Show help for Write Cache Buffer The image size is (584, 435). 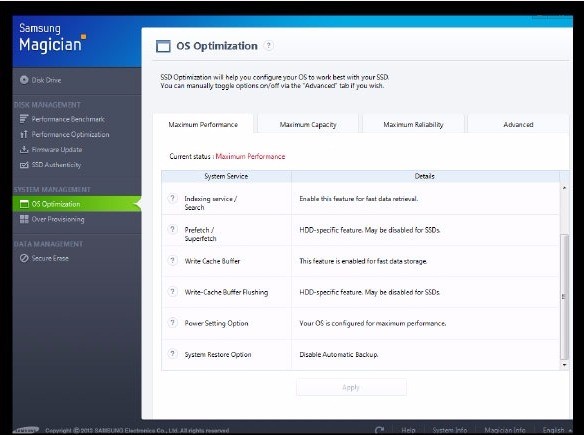tap(172, 261)
